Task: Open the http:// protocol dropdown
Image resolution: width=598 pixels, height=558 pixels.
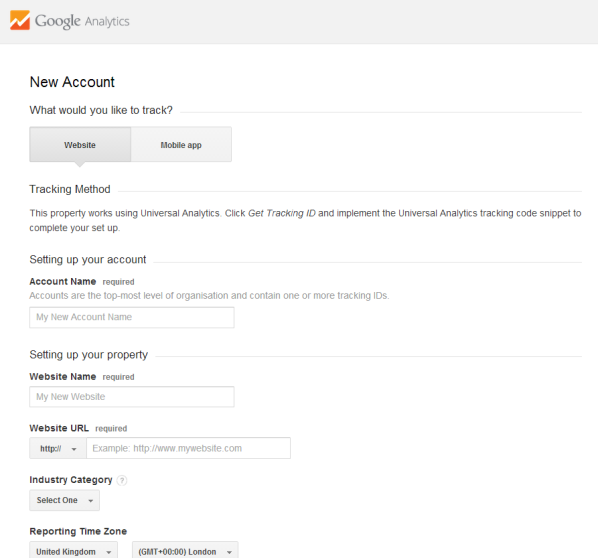Action: (58, 448)
